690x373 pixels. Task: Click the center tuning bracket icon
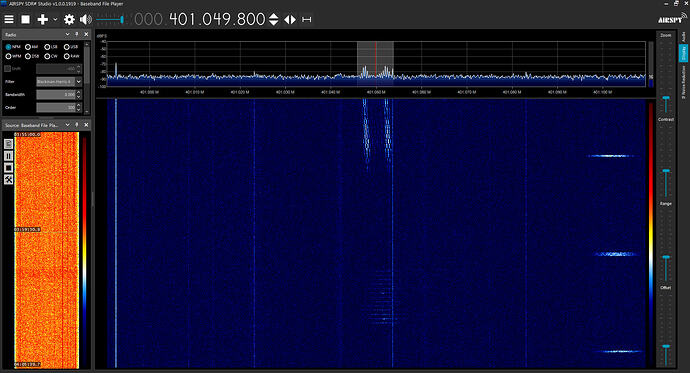pos(307,19)
